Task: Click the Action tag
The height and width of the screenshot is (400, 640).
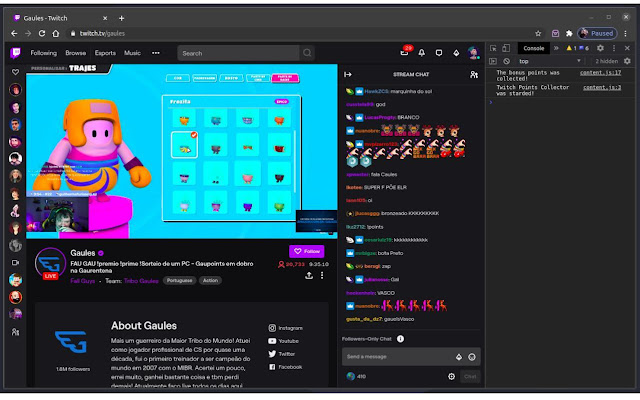Action: pos(210,280)
